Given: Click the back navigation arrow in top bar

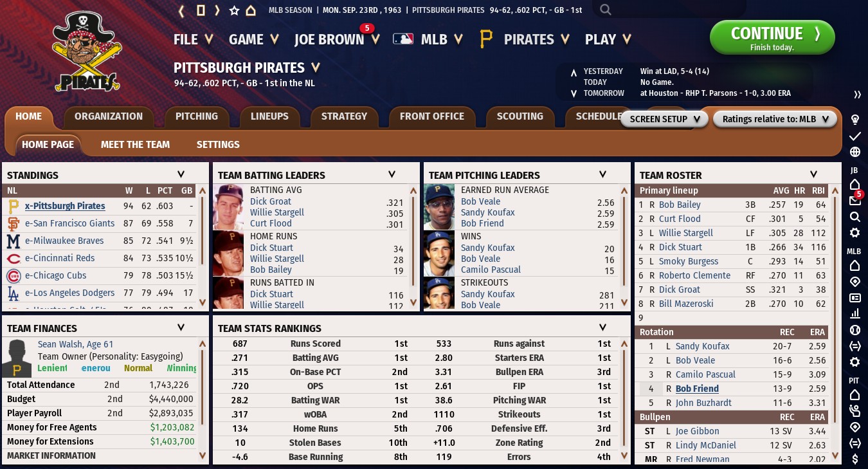Looking at the screenshot, I should 181,10.
